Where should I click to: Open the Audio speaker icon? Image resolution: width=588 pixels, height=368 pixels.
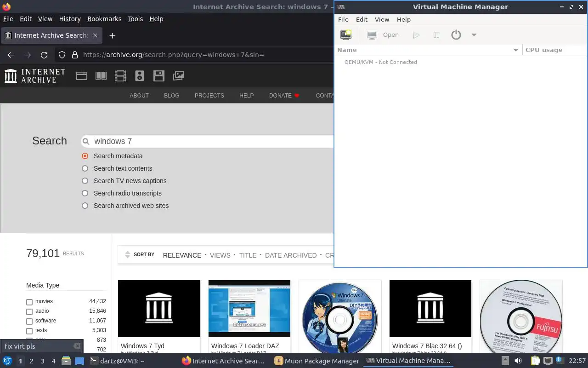coord(140,76)
